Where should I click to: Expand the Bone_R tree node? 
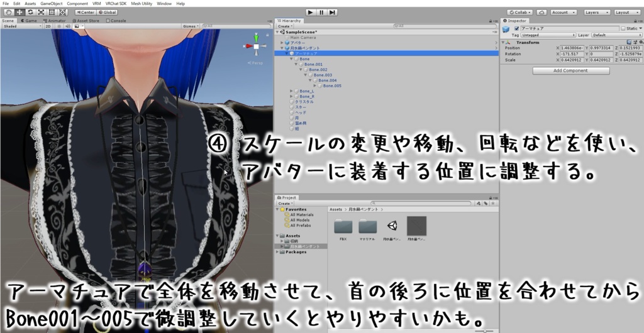291,96
